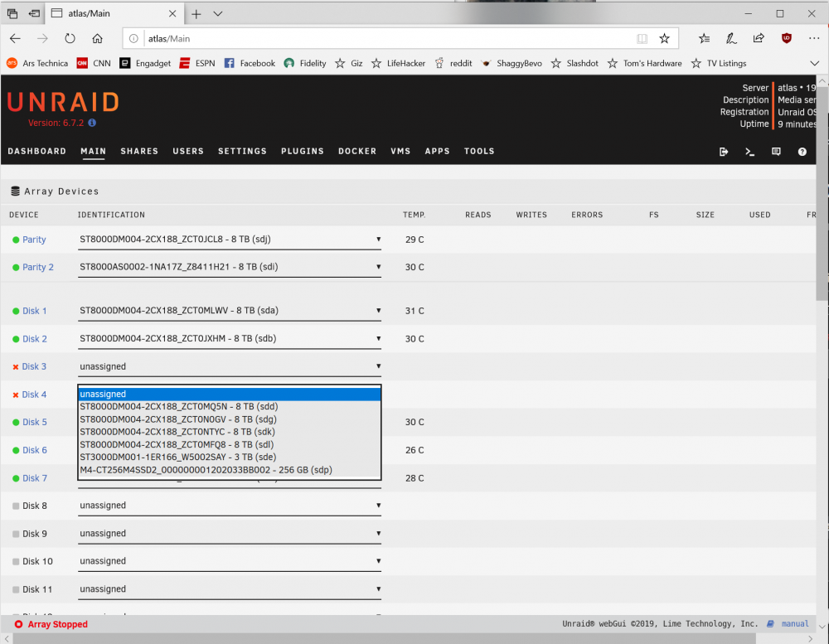Open the Settings tab
Screen dimensions: 829x644
coord(242,151)
